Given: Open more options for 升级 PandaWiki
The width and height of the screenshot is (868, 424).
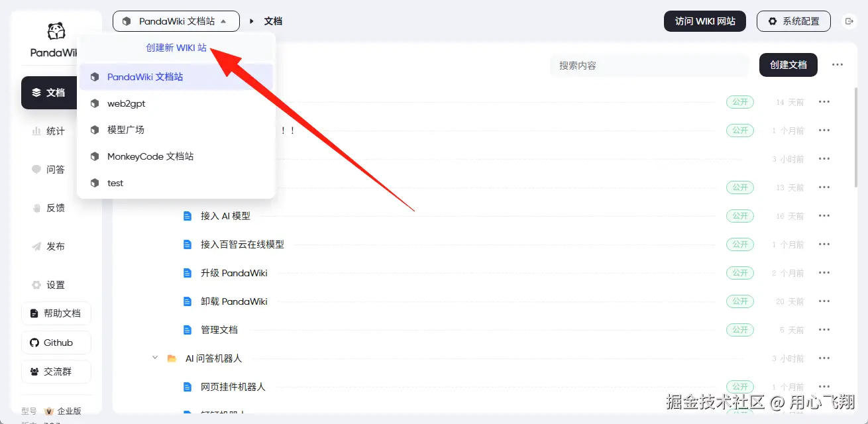Looking at the screenshot, I should click(x=824, y=273).
